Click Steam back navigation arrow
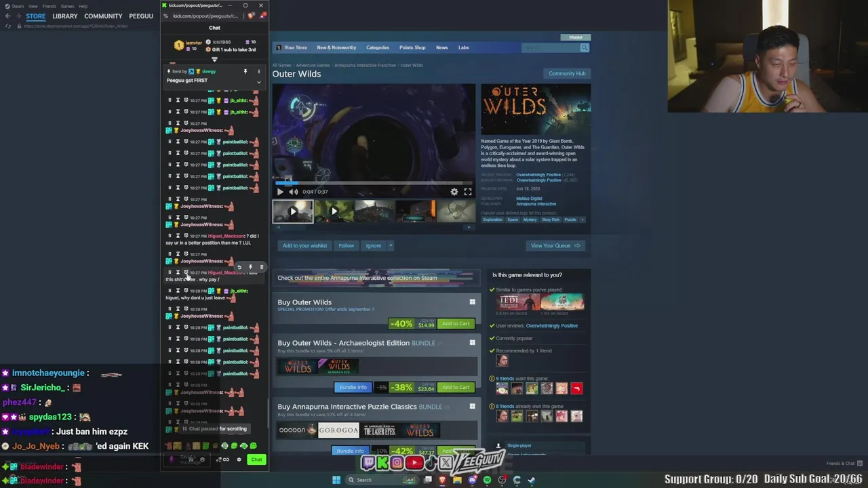This screenshot has height=488, width=868. [x=8, y=16]
